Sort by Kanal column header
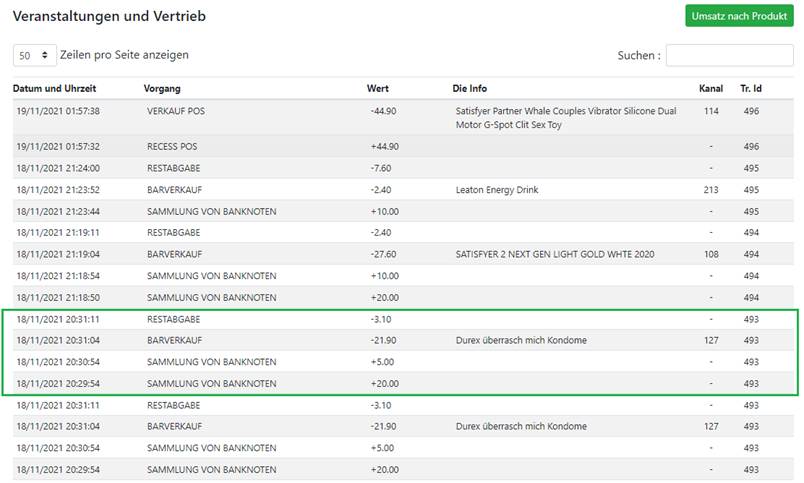 [x=711, y=88]
